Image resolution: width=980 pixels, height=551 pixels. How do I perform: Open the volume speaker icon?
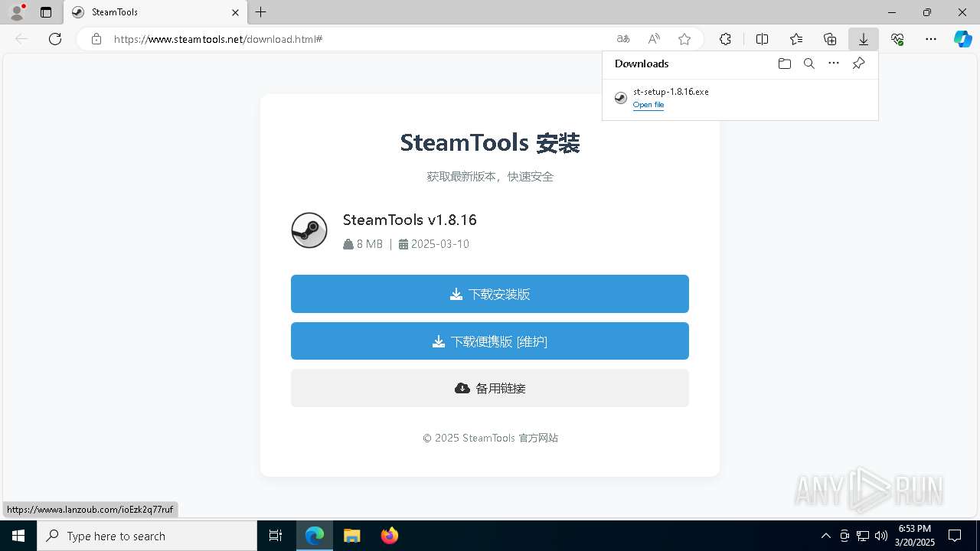click(880, 536)
